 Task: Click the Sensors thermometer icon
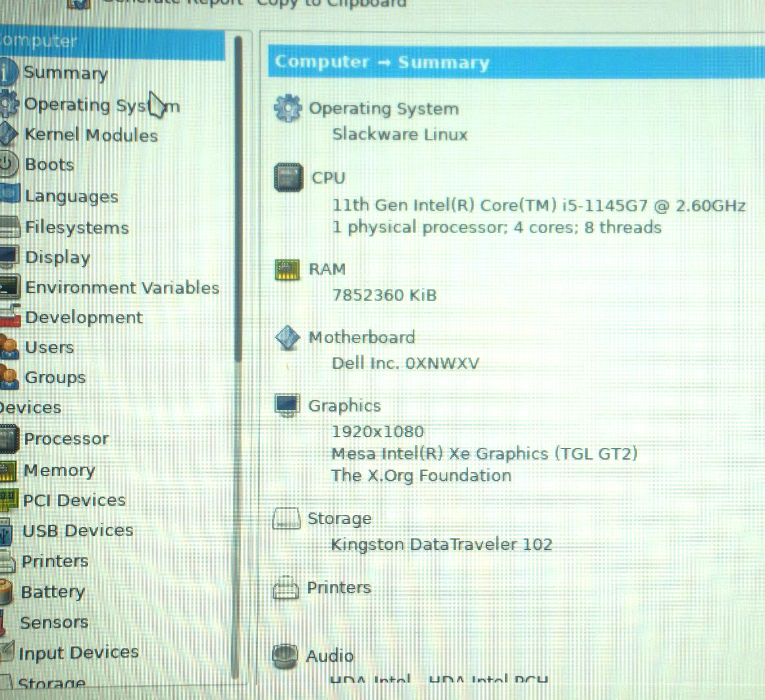point(3,622)
